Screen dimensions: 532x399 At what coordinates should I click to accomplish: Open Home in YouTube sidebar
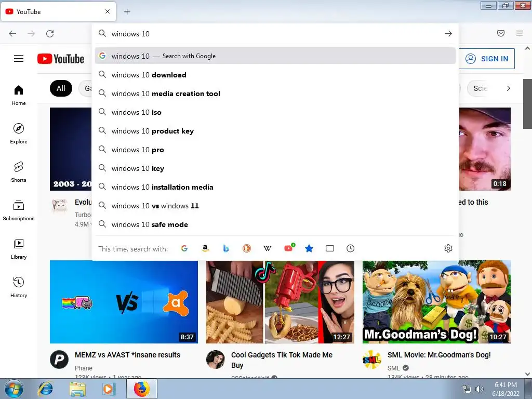pos(19,96)
